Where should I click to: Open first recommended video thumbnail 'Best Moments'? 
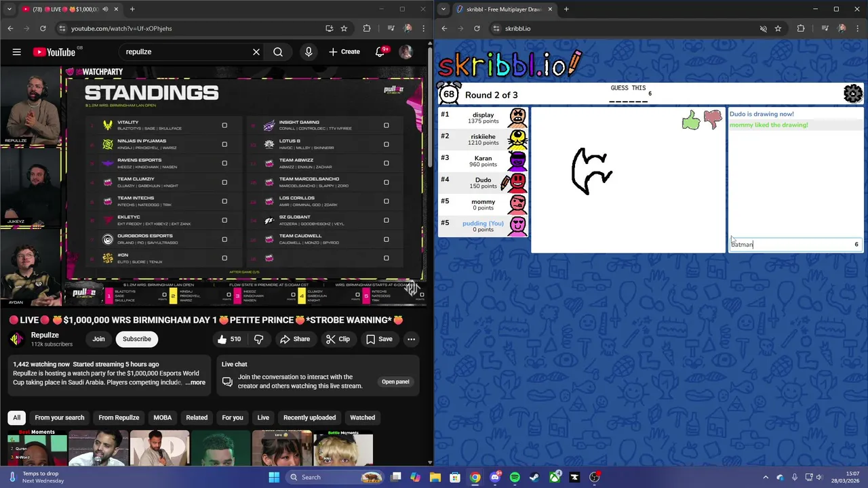[37, 447]
